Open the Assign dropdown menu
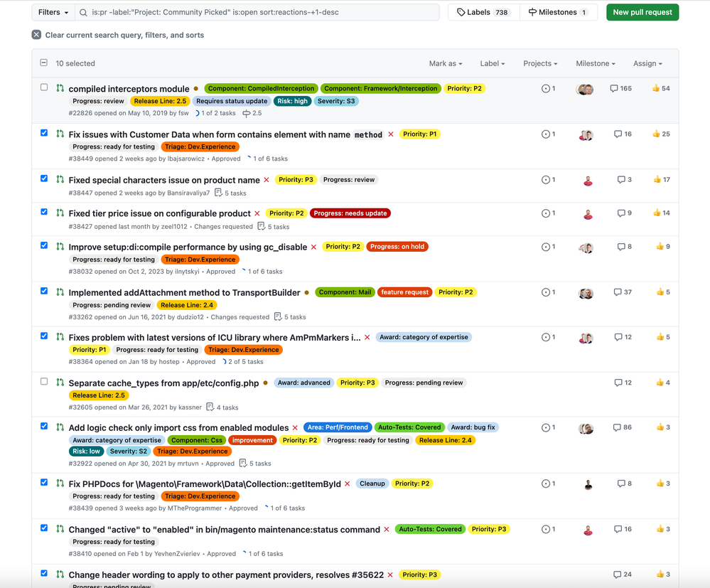 647,63
